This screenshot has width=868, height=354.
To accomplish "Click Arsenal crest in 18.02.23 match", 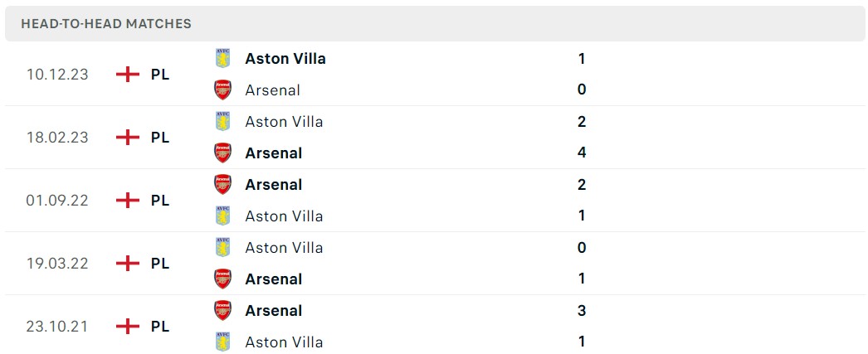I will (x=222, y=153).
